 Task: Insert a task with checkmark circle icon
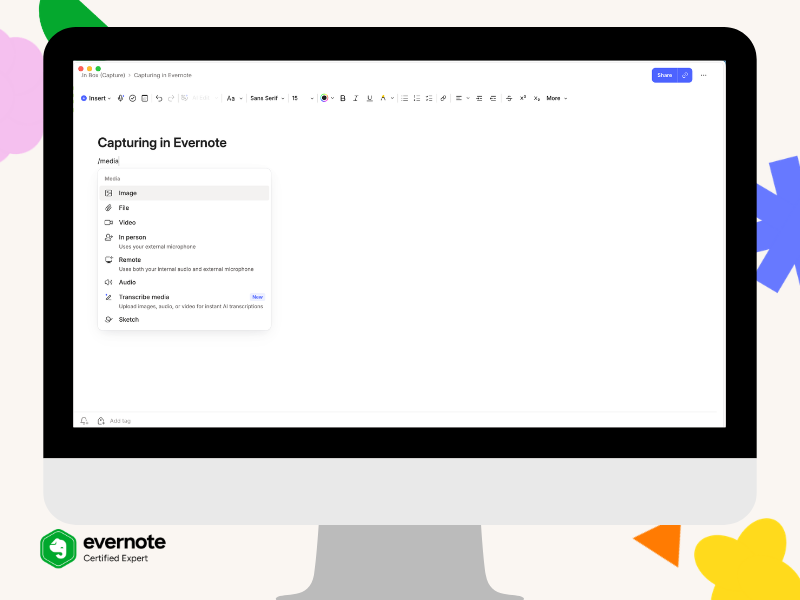point(133,98)
